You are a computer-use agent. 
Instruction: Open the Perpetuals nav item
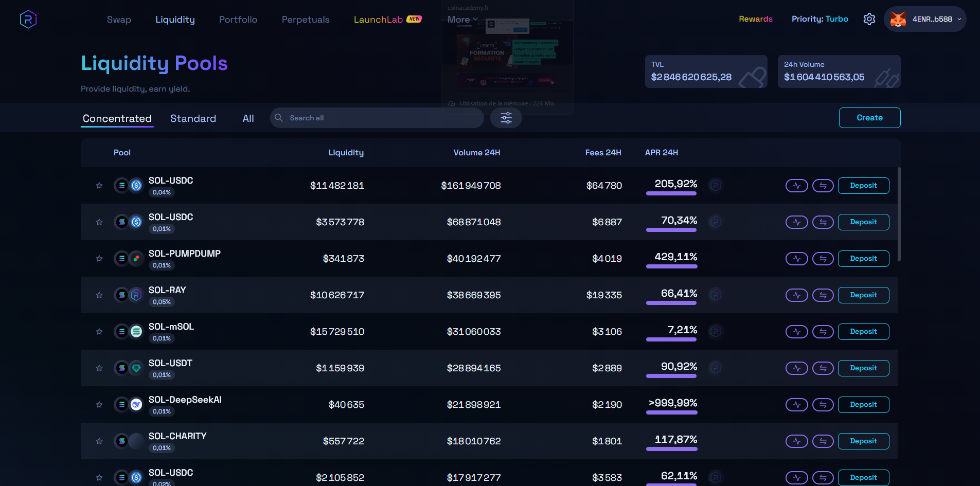306,20
